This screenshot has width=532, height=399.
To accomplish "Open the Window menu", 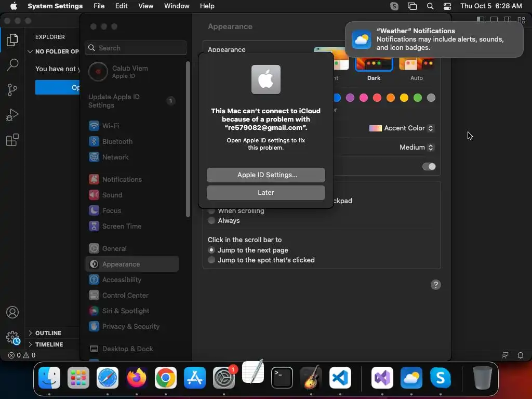I will [177, 6].
